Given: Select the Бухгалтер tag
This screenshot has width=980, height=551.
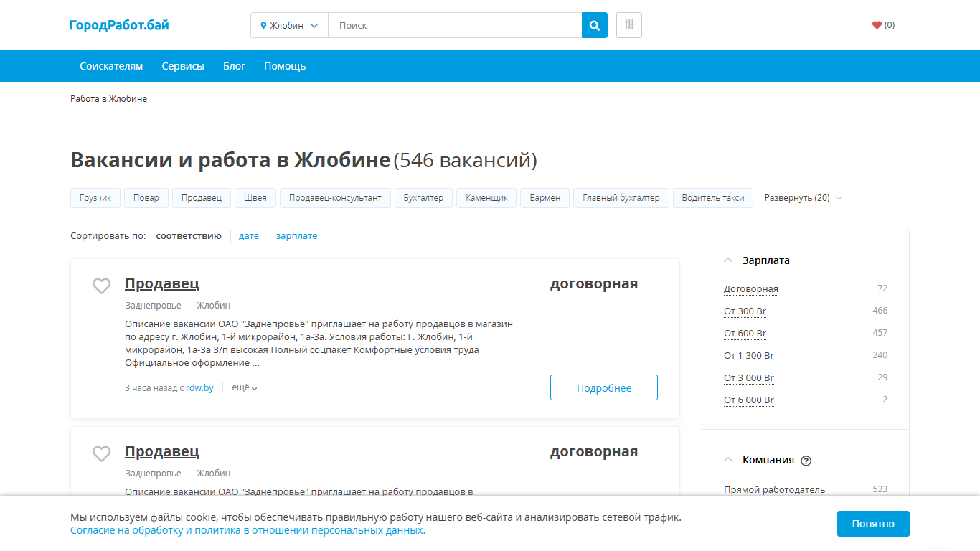Looking at the screenshot, I should tap(423, 198).
